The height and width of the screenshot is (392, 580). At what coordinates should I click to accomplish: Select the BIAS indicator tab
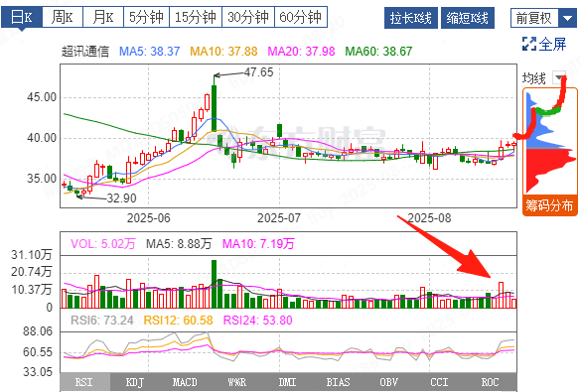(338, 382)
